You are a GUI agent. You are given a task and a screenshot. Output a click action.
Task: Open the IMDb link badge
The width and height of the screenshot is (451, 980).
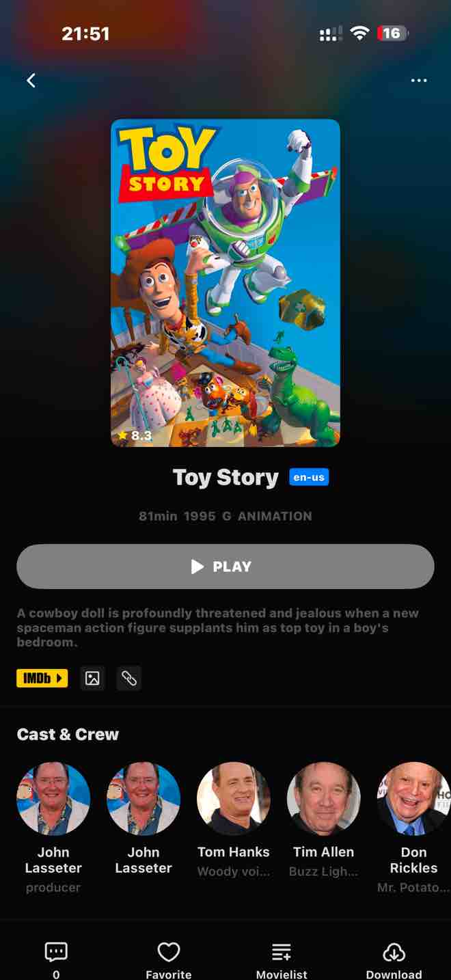(42, 678)
